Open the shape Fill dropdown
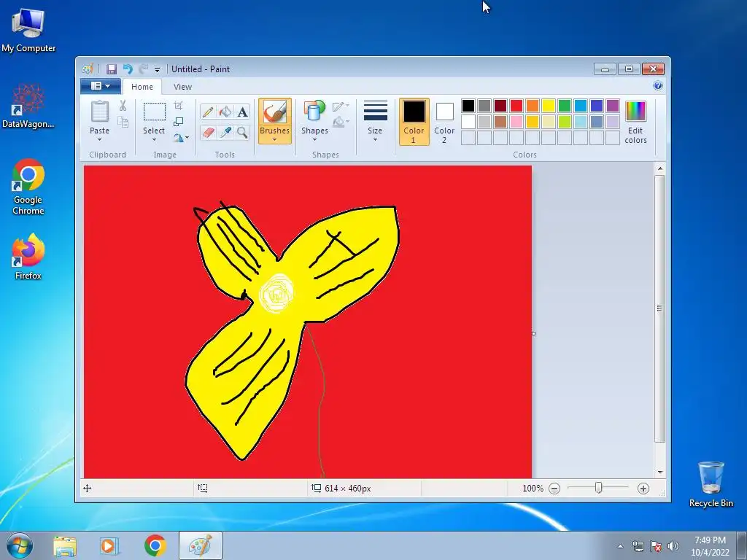This screenshot has width=747, height=560. pyautogui.click(x=341, y=122)
